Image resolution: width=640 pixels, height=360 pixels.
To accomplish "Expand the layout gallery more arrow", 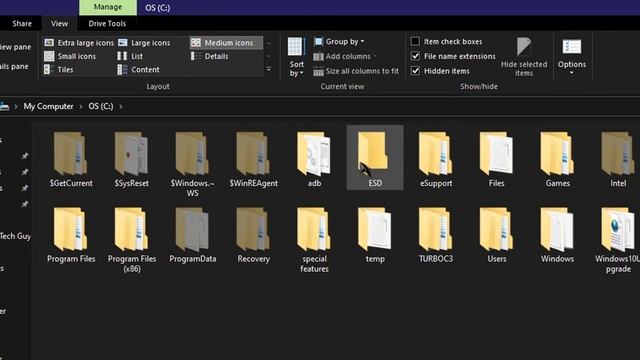I will coord(269,69).
